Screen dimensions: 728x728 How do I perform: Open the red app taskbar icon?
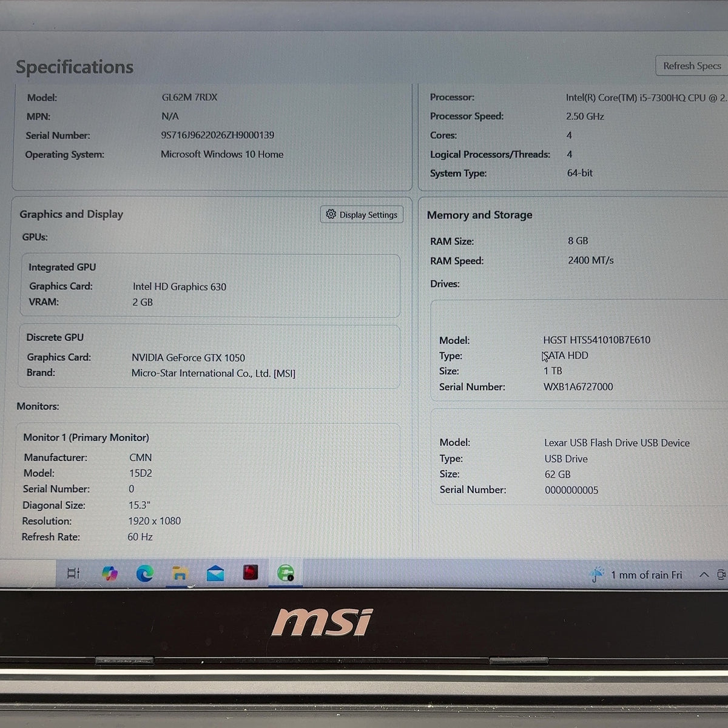[x=251, y=573]
